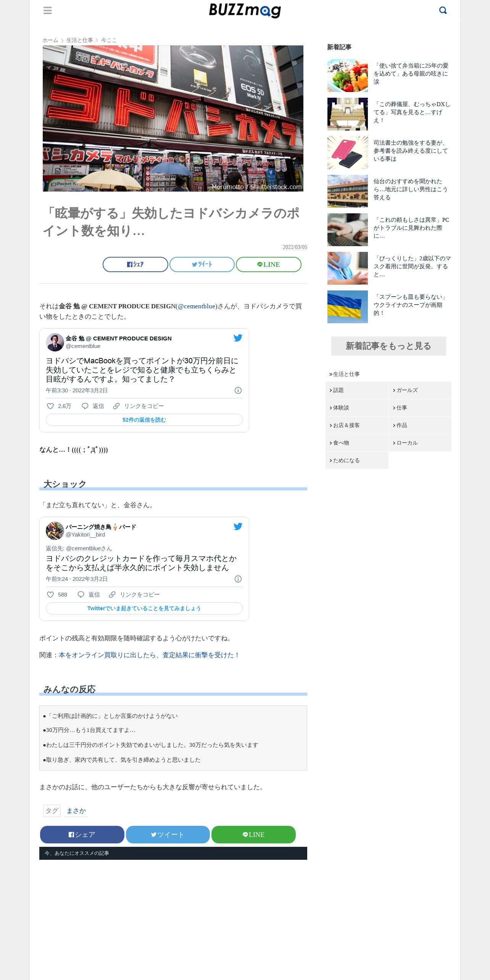490x980 pixels.
Task: Select ためになる category
Action: point(357,460)
